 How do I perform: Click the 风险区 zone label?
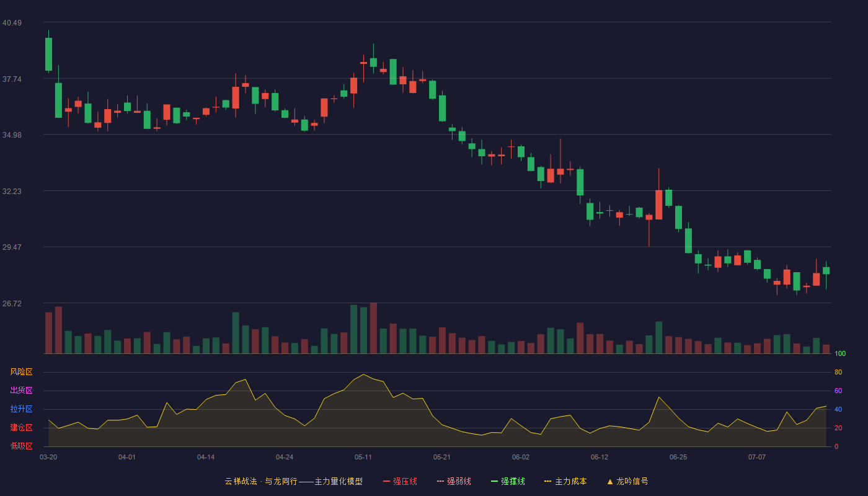click(21, 372)
